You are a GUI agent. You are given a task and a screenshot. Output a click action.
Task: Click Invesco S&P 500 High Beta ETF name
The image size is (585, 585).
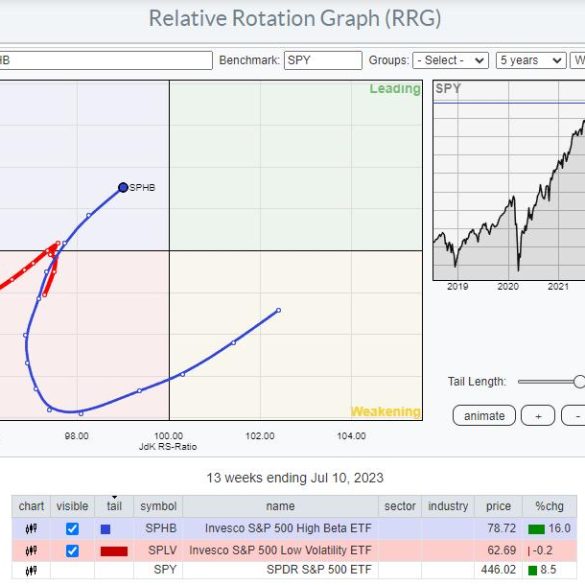[x=288, y=528]
